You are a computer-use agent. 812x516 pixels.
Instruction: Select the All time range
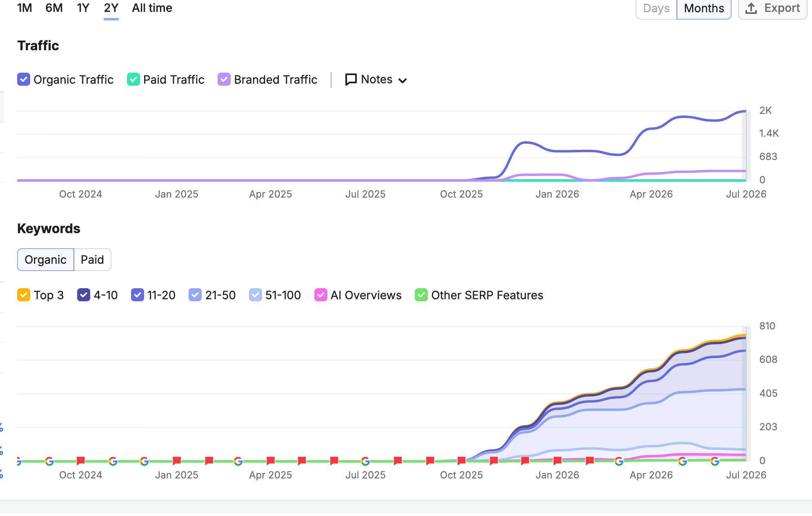(152, 8)
